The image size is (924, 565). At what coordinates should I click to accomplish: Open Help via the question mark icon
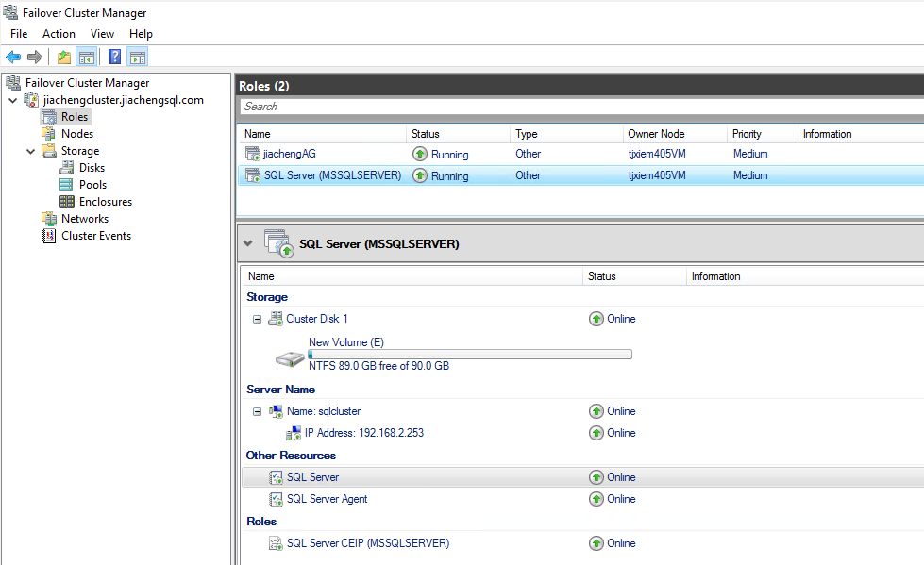[x=114, y=57]
